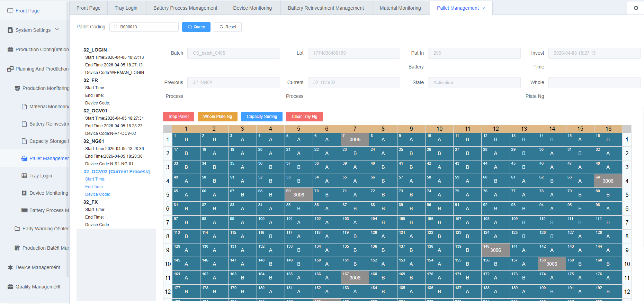Click the Capacity Storage document icon
The image size is (644, 304).
[x=24, y=141]
